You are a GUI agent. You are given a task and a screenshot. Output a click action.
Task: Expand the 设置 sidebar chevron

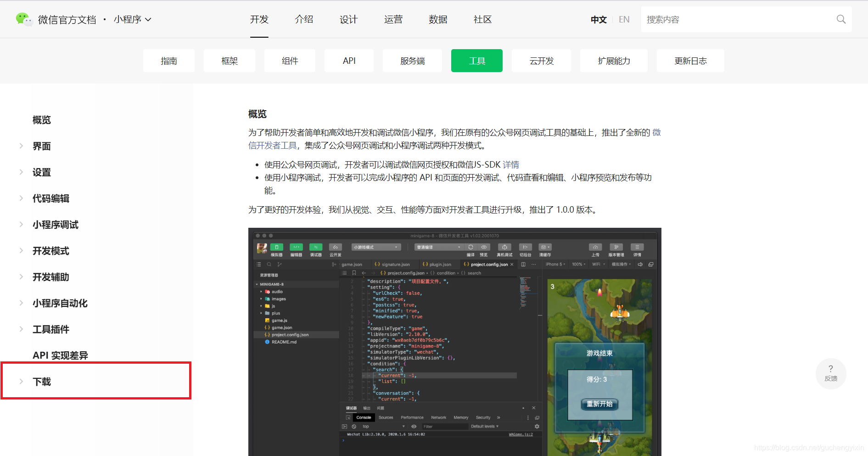[21, 172]
